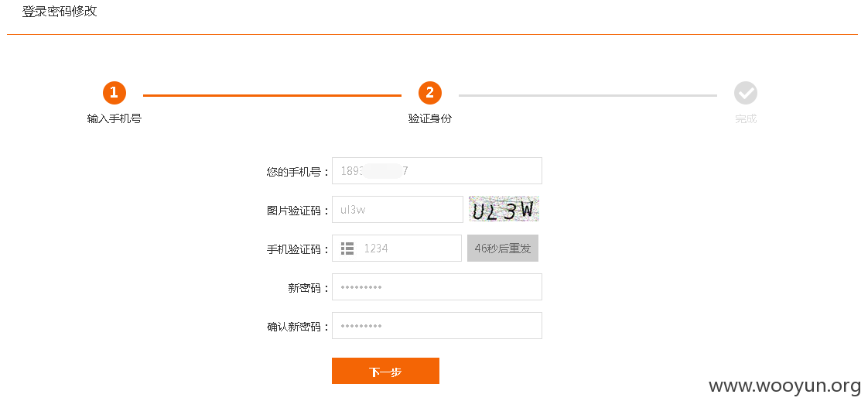Click the step 1 orange circle icon
868x408 pixels.
pyautogui.click(x=114, y=93)
